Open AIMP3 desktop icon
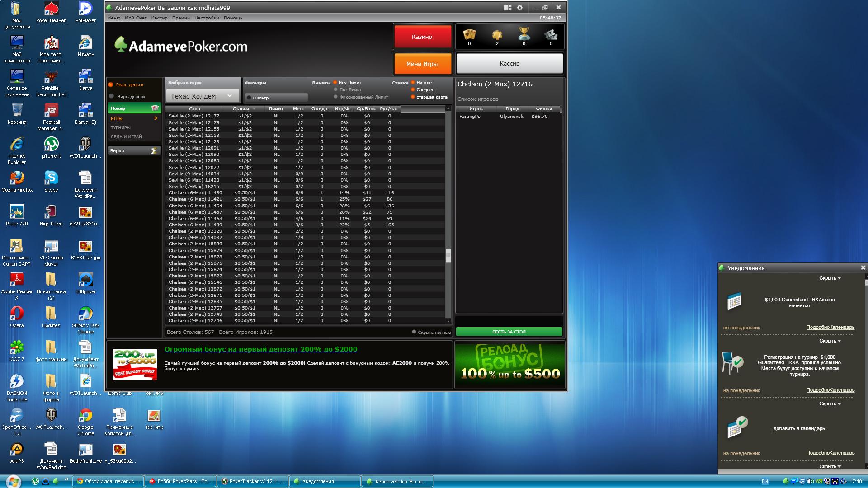Image resolution: width=868 pixels, height=488 pixels. tap(17, 453)
